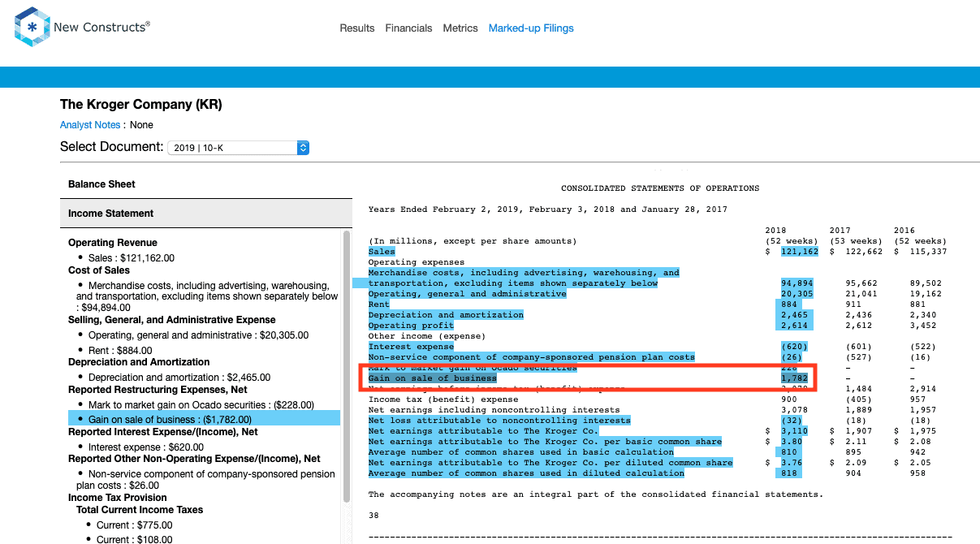Click highlighted (32) value in the filing
The height and width of the screenshot is (544, 980).
click(792, 421)
